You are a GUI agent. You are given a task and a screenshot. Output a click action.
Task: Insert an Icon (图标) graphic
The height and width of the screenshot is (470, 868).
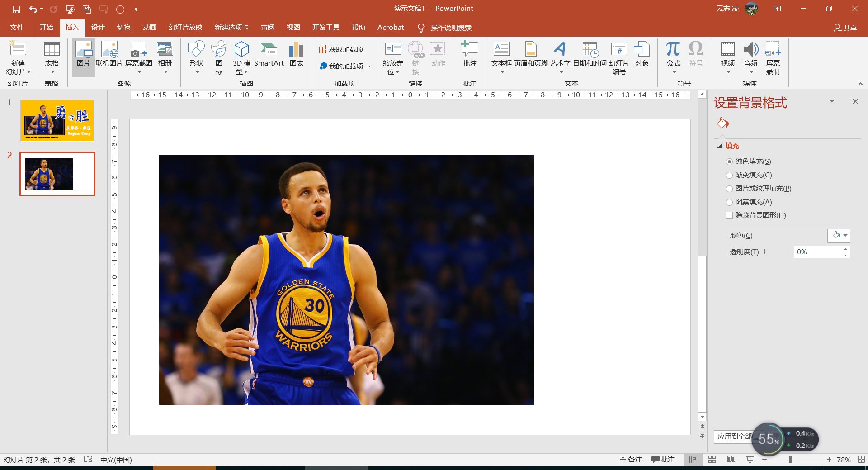[219, 58]
